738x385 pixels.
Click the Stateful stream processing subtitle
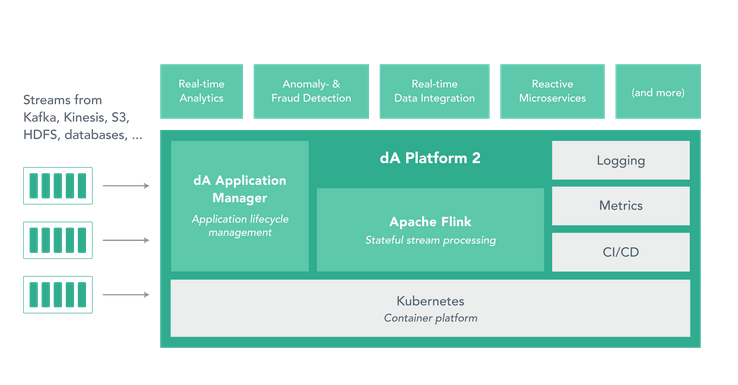pos(430,241)
